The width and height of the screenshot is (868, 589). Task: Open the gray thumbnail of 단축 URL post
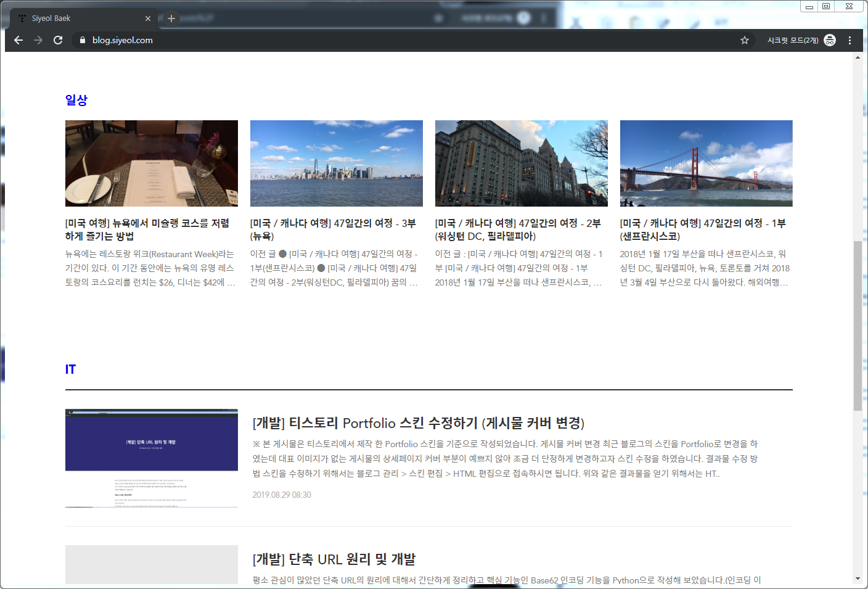[x=152, y=564]
